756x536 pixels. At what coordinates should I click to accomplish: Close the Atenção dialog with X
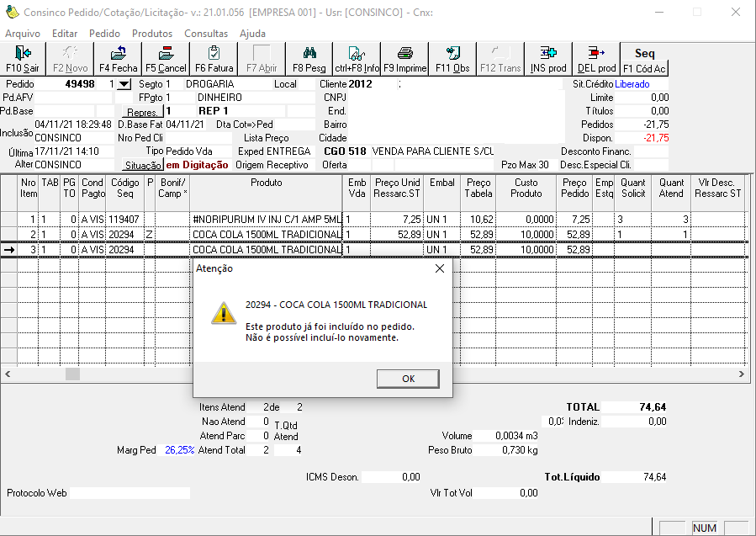tap(440, 268)
